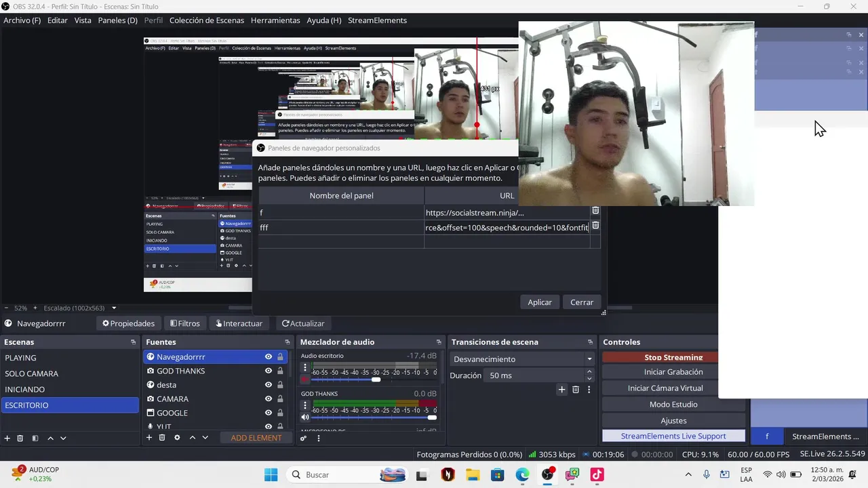Click Cerrar in the browser panels dialog
This screenshot has height=488, width=868.
click(582, 302)
